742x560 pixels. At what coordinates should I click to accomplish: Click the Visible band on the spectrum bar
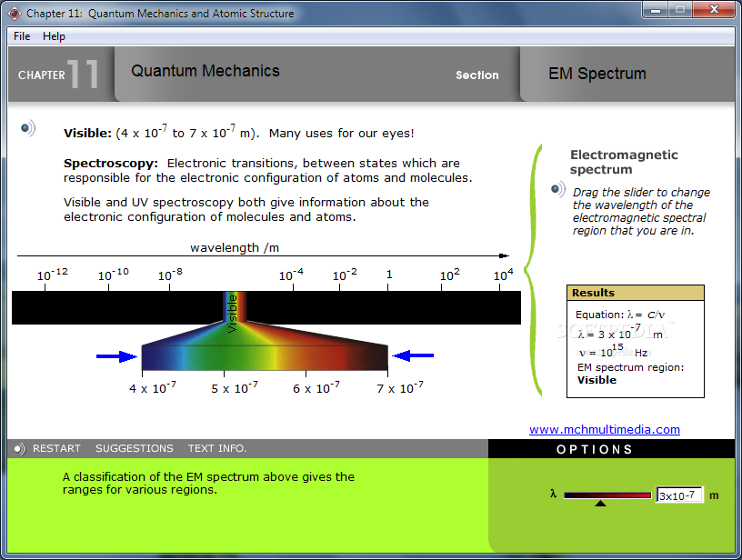click(x=236, y=308)
